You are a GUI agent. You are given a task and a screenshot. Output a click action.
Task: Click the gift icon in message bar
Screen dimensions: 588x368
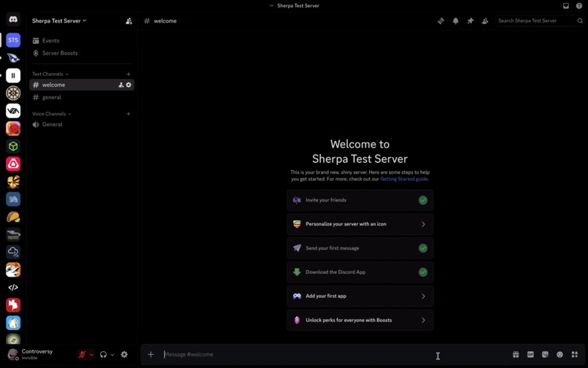tap(516, 354)
